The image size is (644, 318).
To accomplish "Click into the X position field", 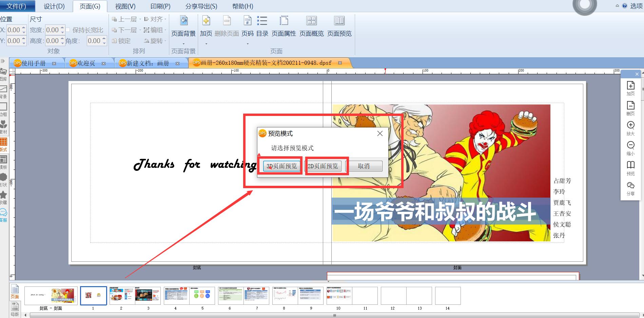I will click(14, 30).
